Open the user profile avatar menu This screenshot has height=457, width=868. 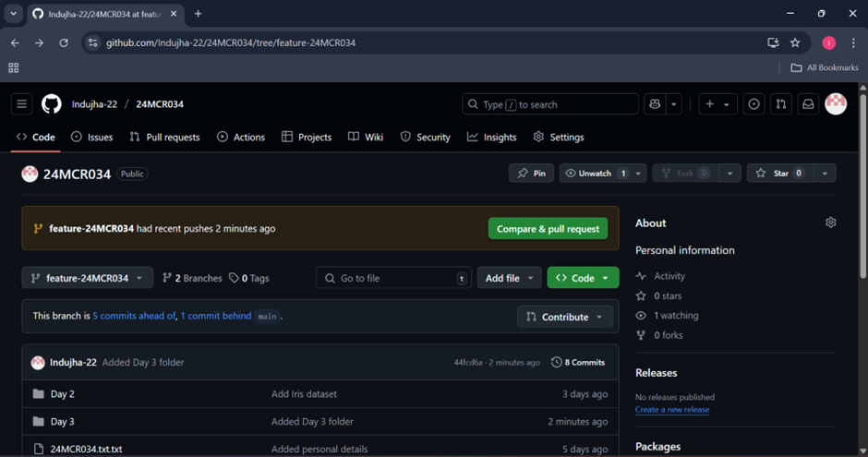[836, 104]
